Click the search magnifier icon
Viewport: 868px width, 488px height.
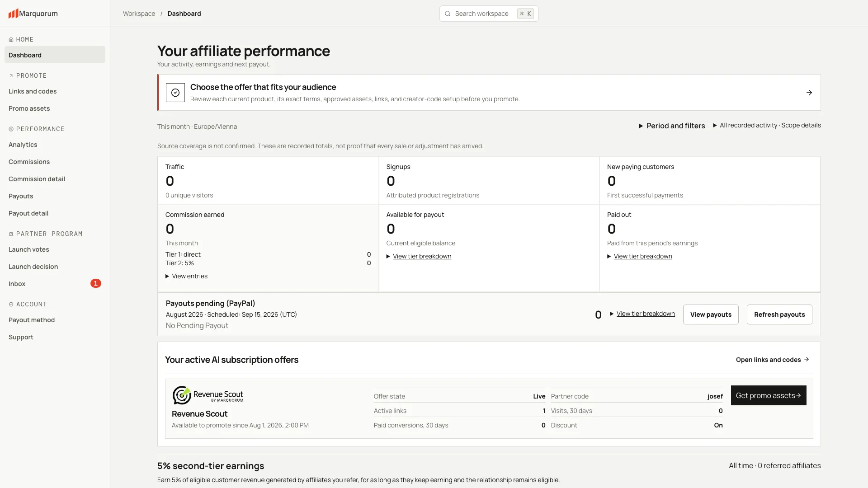(x=448, y=14)
